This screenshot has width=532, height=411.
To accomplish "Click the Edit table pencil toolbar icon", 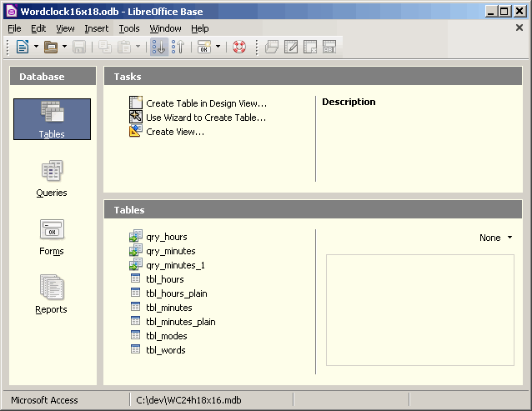I will pos(291,47).
